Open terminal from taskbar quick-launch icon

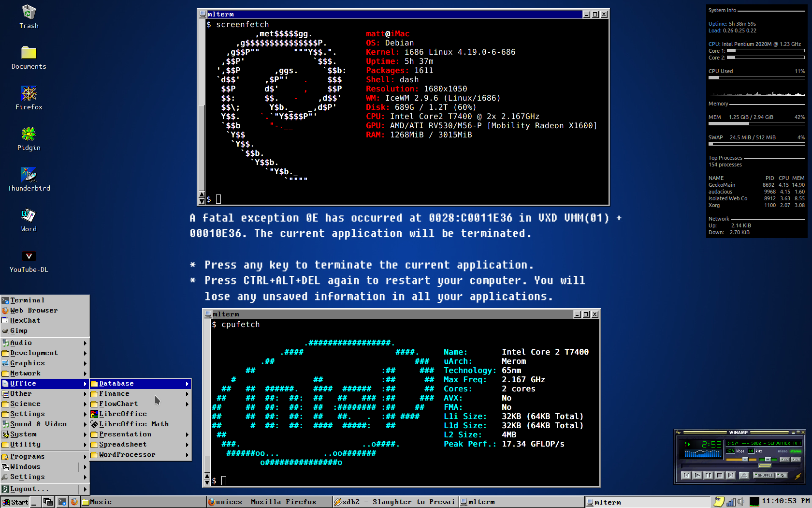tap(62, 502)
